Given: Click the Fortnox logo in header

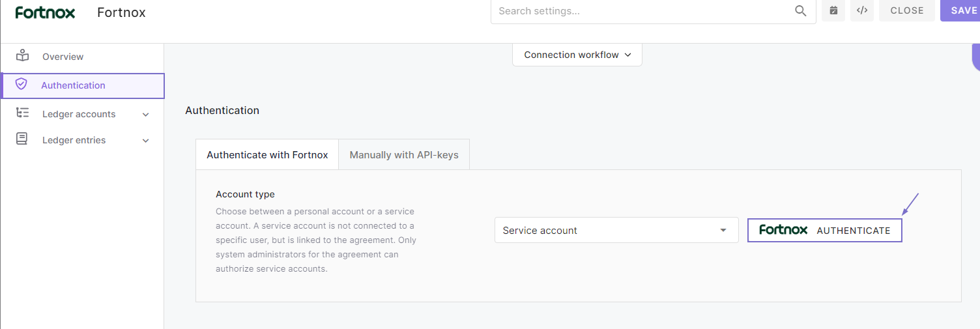Looking at the screenshot, I should click(x=45, y=12).
